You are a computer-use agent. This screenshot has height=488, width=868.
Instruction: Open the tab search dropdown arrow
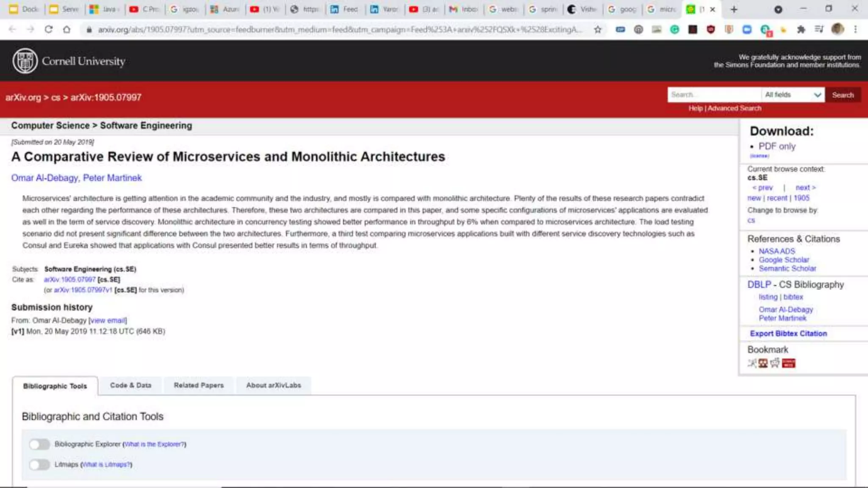click(x=778, y=9)
